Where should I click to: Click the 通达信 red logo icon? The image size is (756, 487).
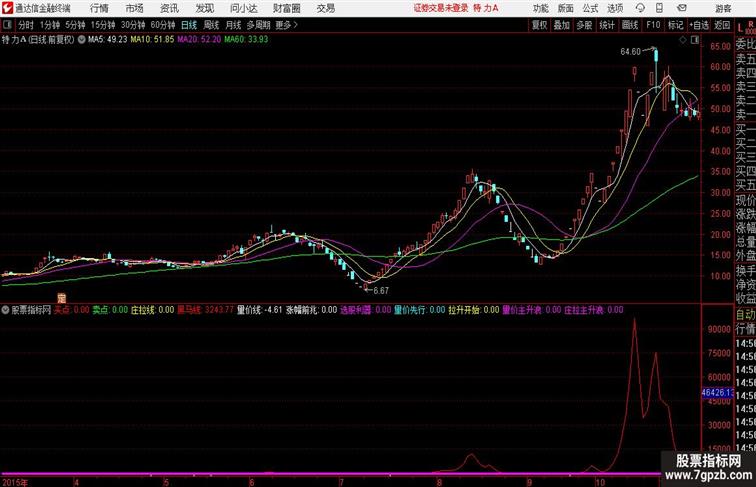pos(7,8)
